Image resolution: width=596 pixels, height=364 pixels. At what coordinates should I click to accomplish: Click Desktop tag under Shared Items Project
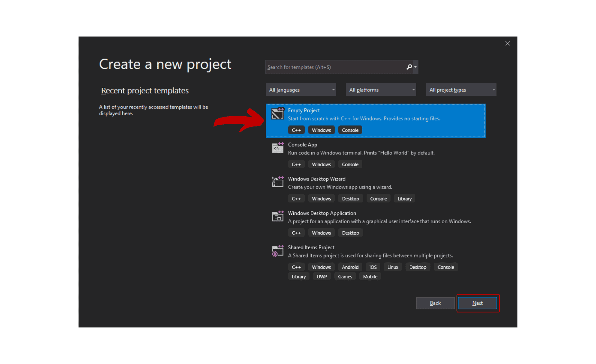(x=418, y=267)
